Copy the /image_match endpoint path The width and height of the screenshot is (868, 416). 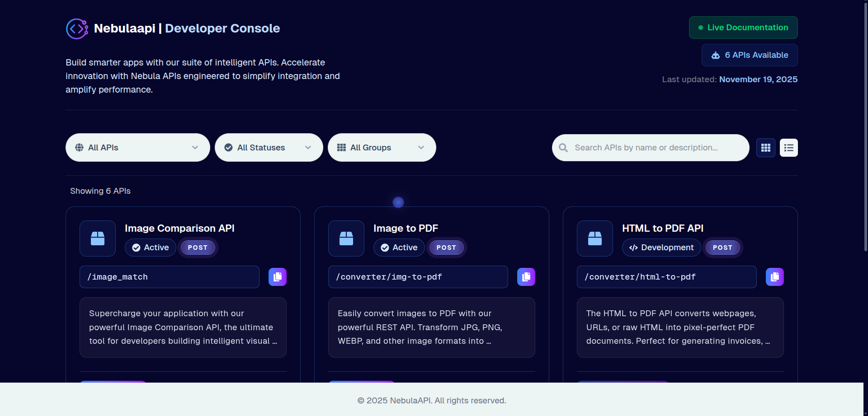[x=277, y=277]
